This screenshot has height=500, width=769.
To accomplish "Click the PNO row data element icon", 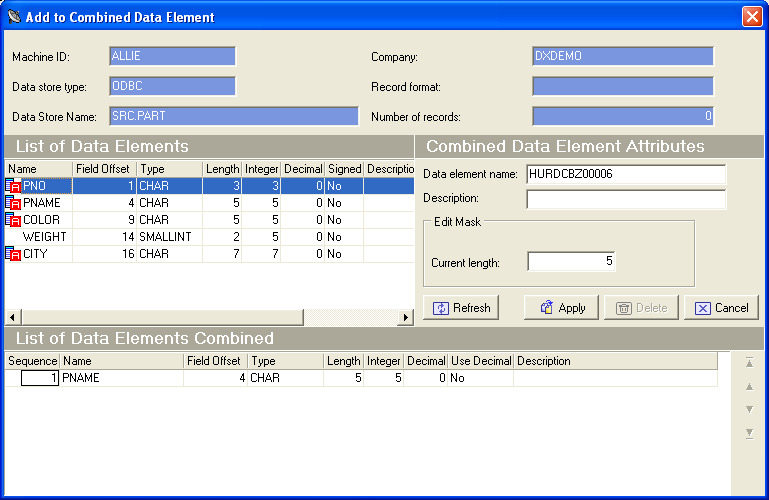I will [13, 186].
